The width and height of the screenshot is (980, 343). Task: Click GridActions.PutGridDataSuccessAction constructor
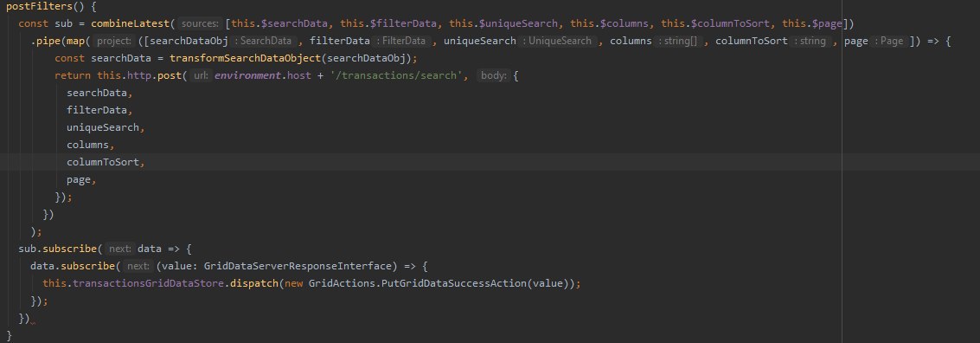[418, 283]
